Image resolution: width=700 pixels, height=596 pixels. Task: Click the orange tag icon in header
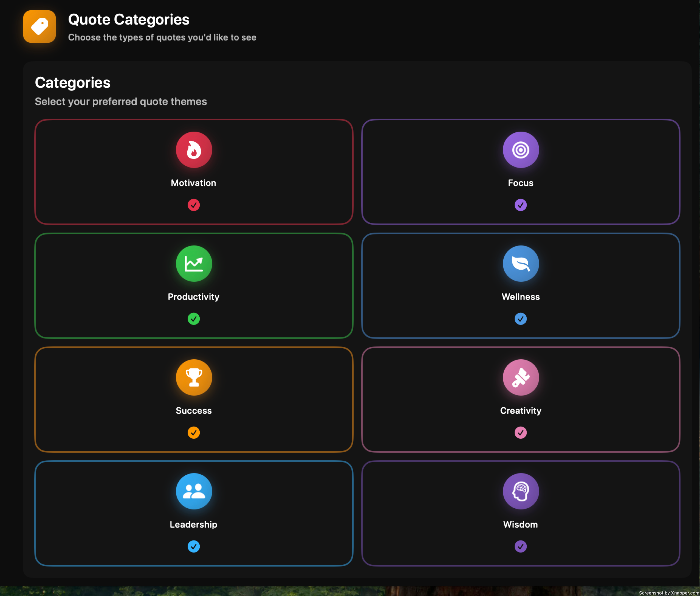40,26
